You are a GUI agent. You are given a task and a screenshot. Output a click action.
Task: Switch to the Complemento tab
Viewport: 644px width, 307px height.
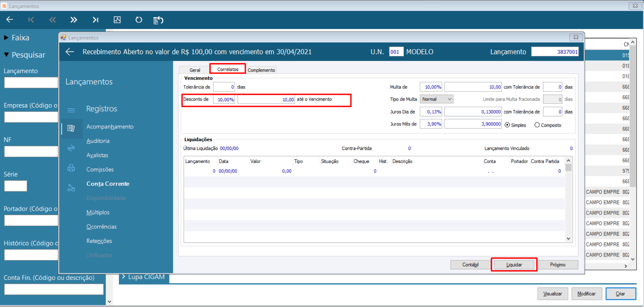coord(261,70)
